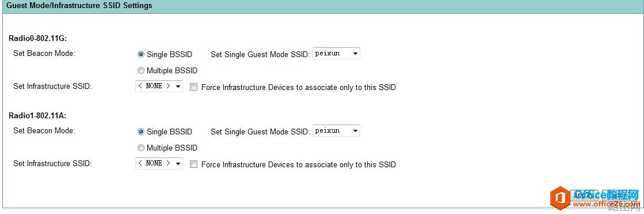Enable Force Infrastructure Devices checkbox under Radio0-802.11G

194,87
